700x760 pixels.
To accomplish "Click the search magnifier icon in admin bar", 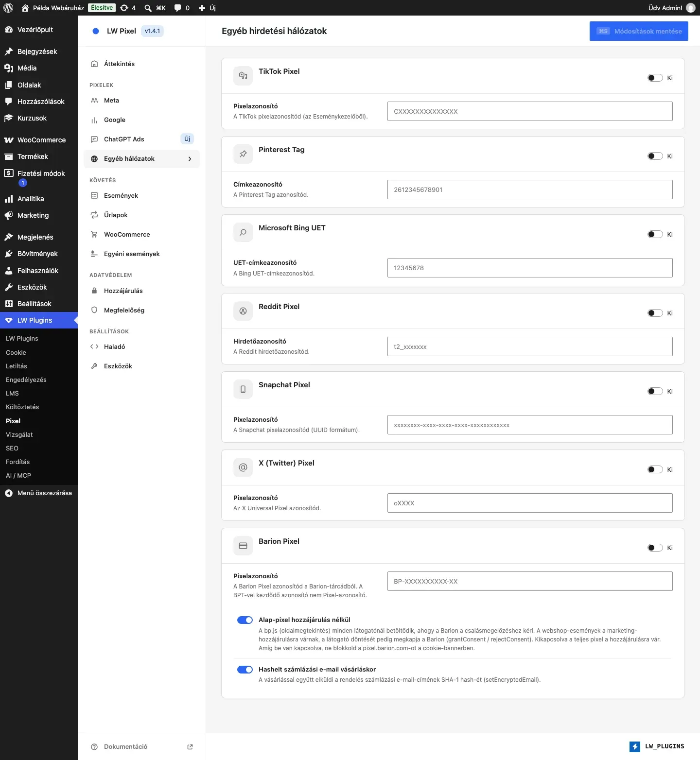I will (148, 8).
